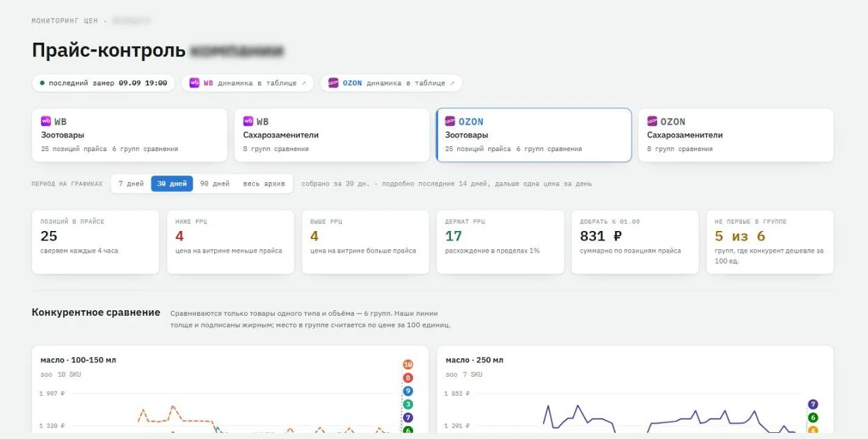Click the Ниже РРЦ 4 card
868x439 pixels.
click(231, 242)
